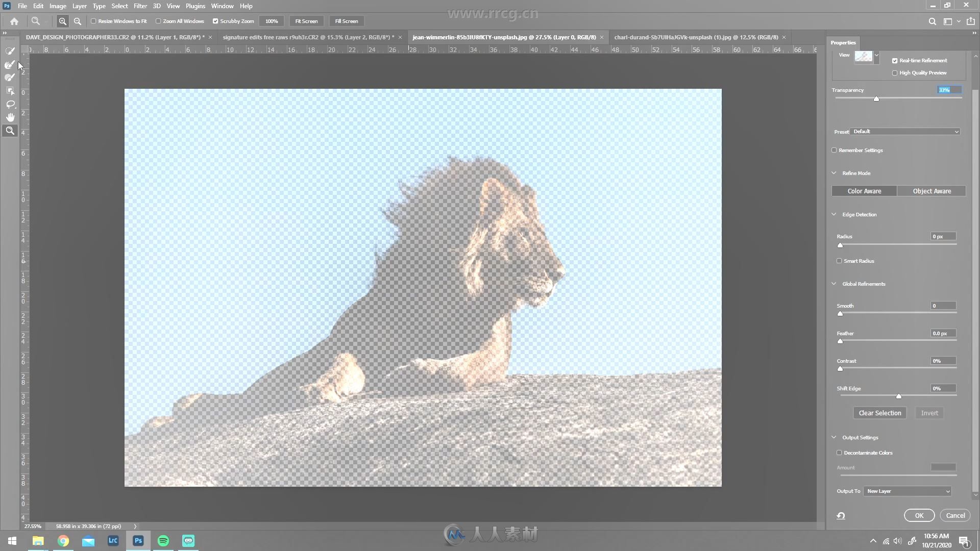Open the Output To New Layer dropdown
This screenshot has width=980, height=551.
pyautogui.click(x=908, y=491)
